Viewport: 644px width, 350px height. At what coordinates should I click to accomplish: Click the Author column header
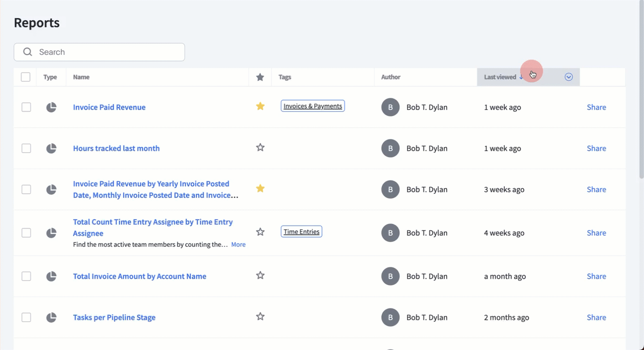click(x=391, y=77)
